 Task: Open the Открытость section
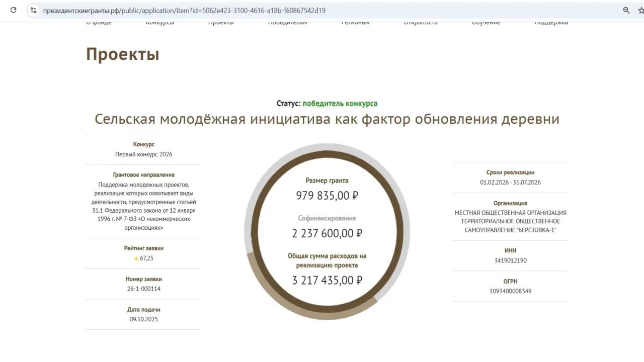[x=421, y=22]
